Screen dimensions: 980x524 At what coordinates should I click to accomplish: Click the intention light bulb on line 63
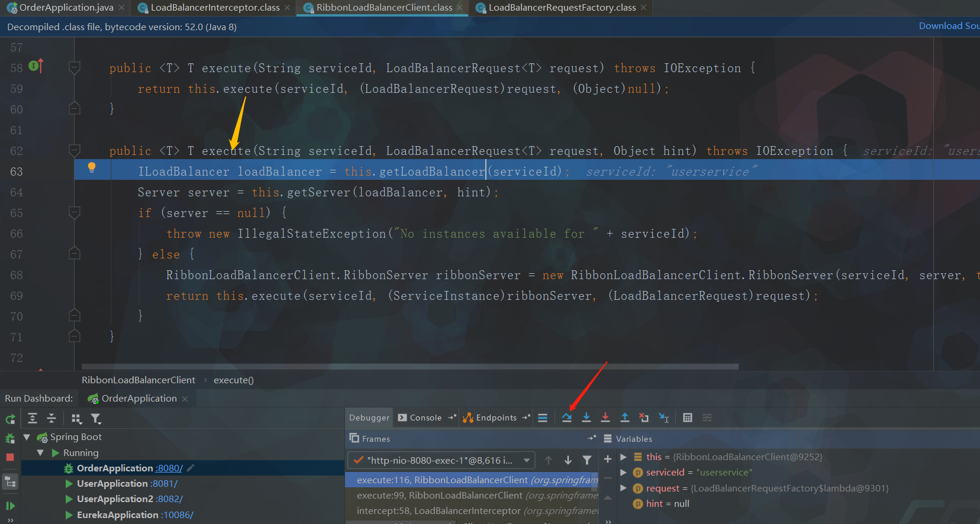click(x=92, y=167)
